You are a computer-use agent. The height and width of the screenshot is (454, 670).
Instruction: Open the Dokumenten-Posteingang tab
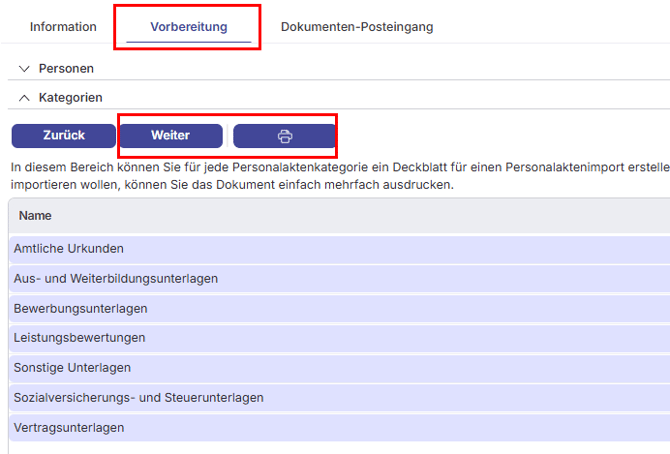point(356,27)
